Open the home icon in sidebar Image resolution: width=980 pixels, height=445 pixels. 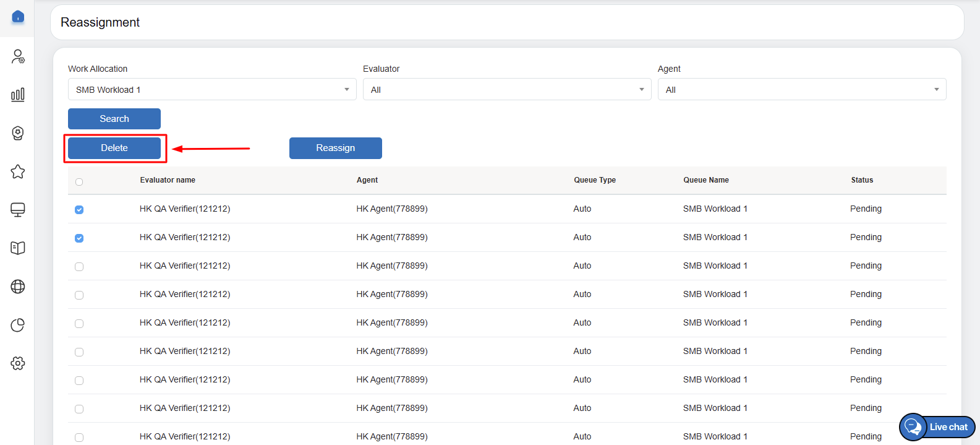(18, 17)
